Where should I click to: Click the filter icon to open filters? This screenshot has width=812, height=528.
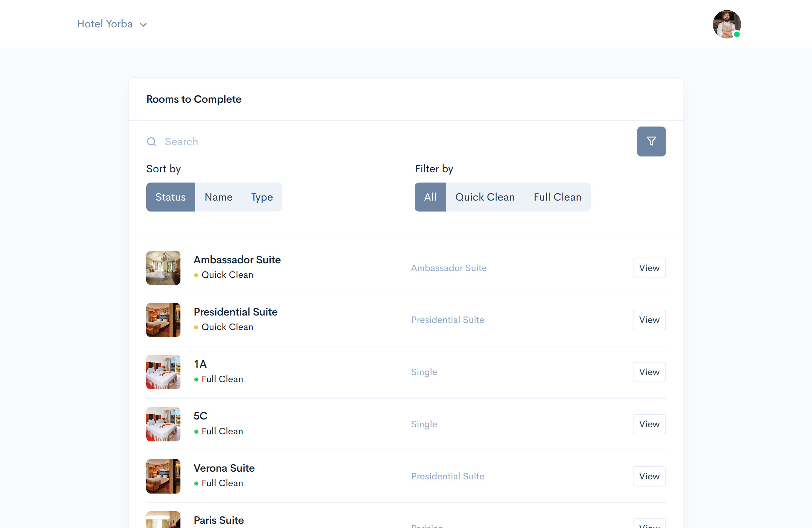(x=651, y=141)
